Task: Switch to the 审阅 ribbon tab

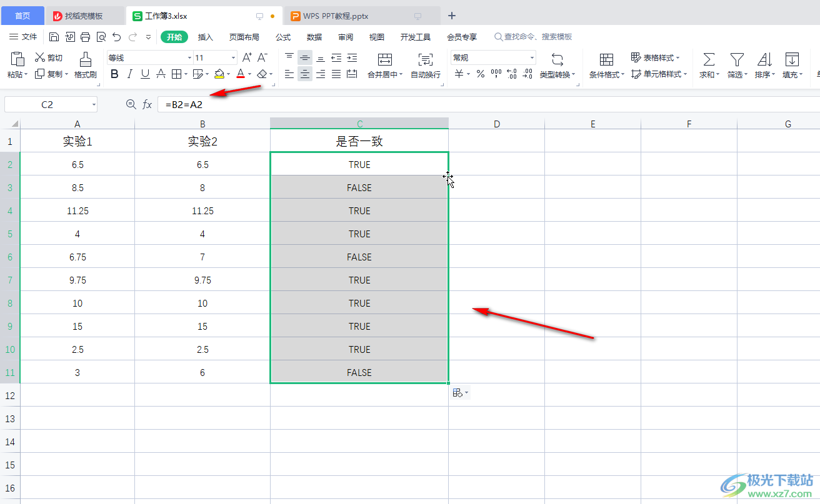Action: click(346, 37)
